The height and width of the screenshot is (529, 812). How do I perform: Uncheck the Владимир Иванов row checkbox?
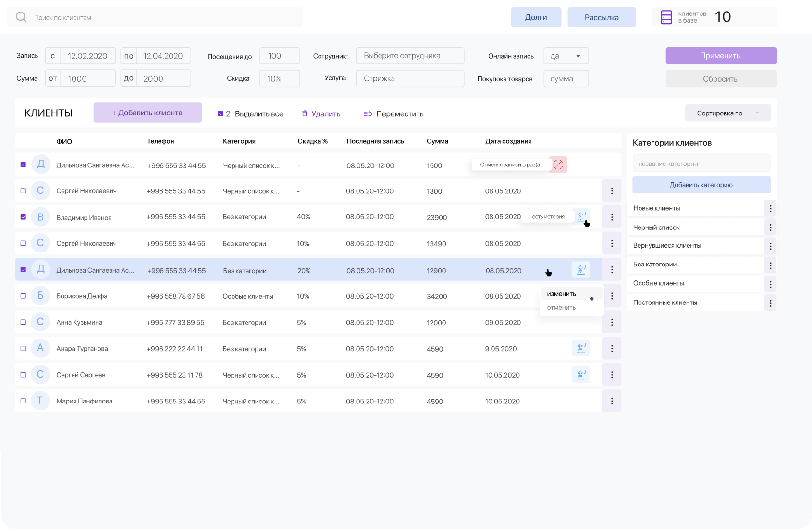point(23,217)
